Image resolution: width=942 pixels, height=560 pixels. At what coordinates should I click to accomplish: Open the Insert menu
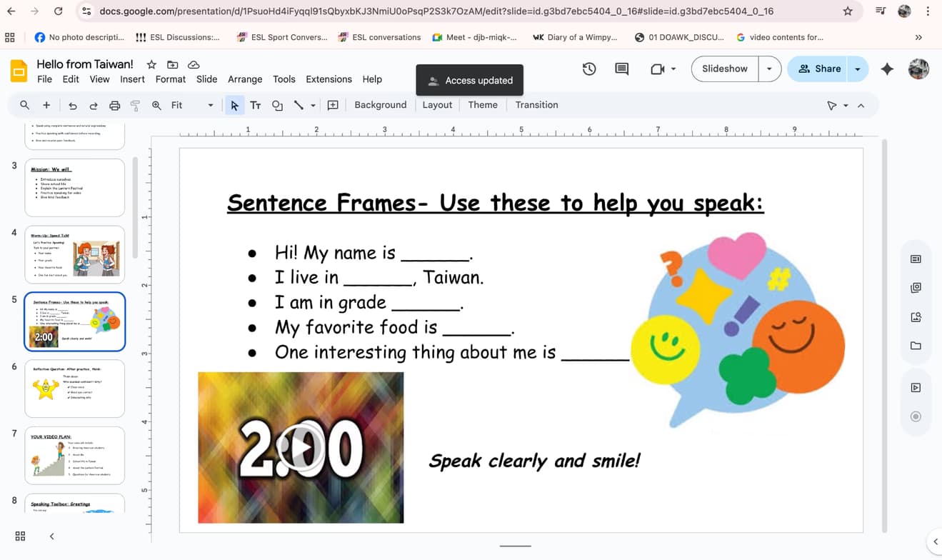click(x=132, y=79)
